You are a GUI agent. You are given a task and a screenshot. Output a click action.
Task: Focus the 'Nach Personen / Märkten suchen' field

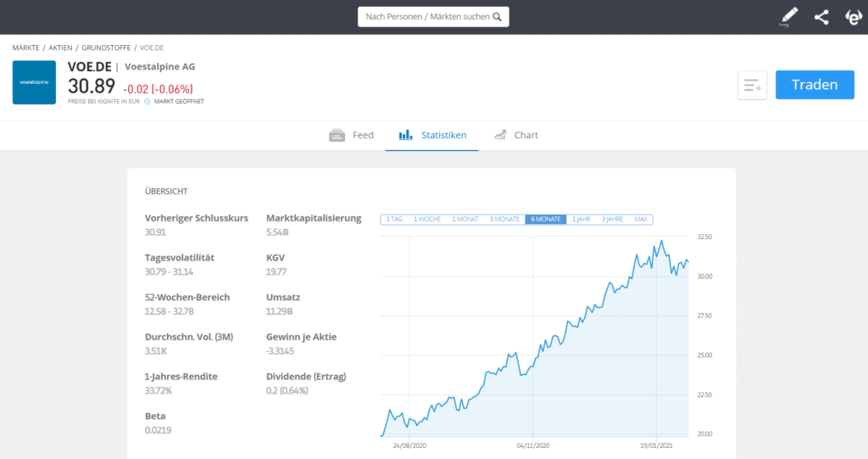point(433,17)
